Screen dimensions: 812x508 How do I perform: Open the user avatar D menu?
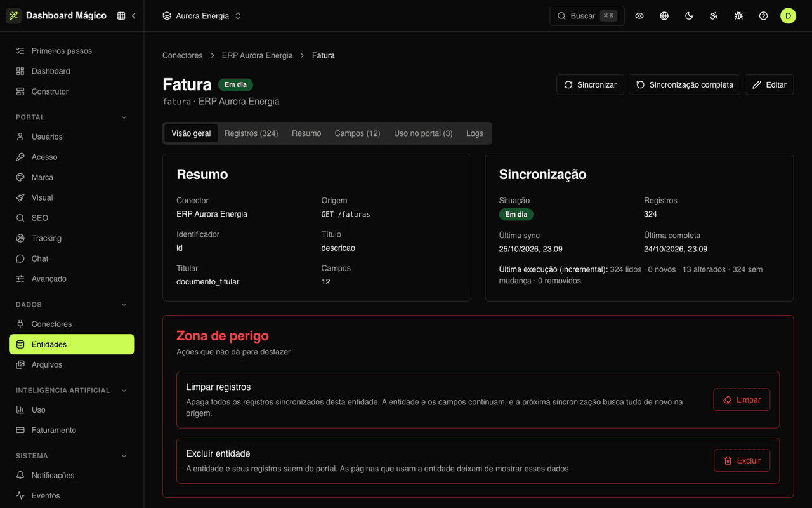tap(788, 16)
